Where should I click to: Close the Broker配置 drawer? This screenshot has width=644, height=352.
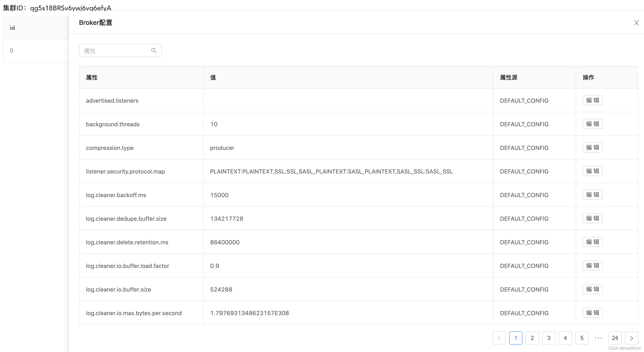636,23
